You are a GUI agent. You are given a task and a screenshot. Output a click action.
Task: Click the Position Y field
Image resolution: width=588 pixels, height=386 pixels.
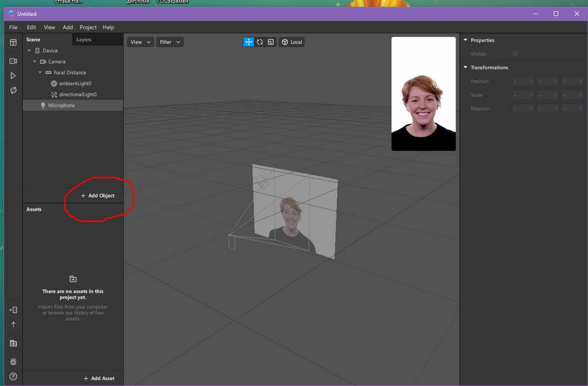tap(547, 81)
